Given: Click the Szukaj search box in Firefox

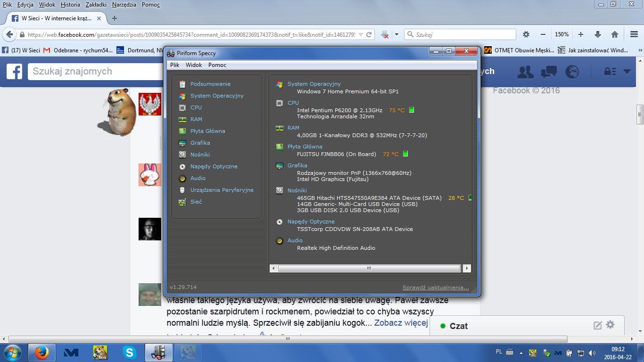Looking at the screenshot, I should click(x=460, y=34).
